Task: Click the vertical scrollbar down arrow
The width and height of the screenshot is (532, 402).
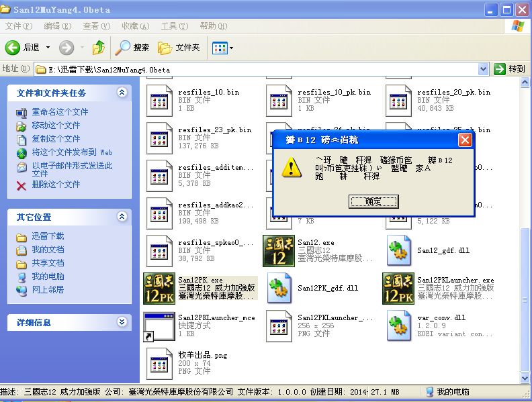Action: (525, 378)
